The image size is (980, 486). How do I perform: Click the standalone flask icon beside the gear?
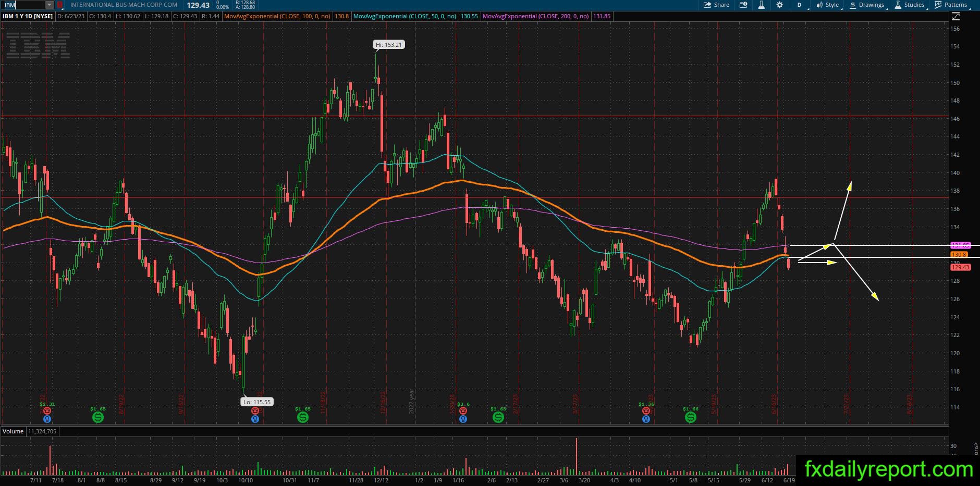pyautogui.click(x=761, y=5)
